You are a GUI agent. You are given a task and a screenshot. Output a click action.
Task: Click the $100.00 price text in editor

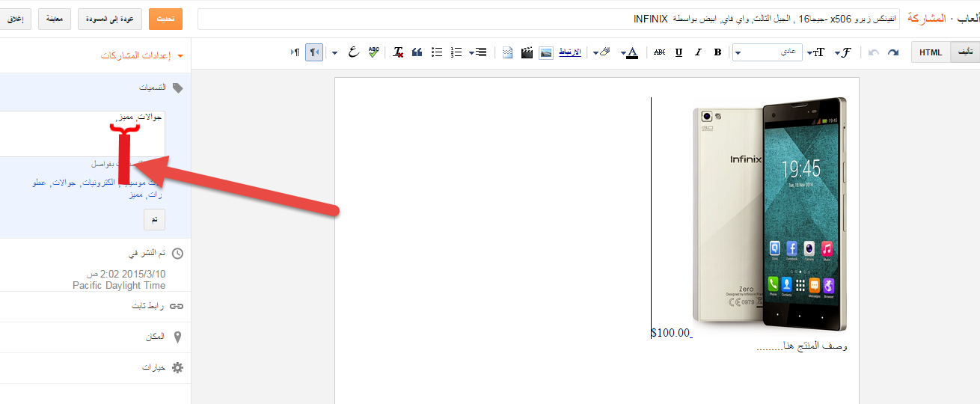[670, 333]
